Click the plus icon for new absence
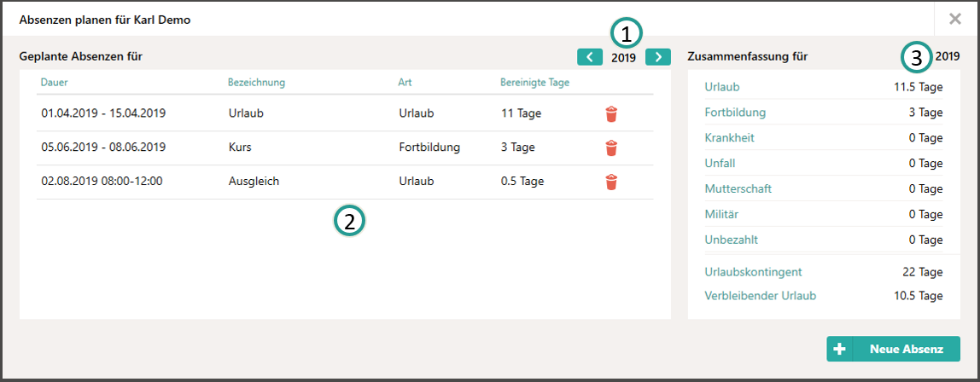The height and width of the screenshot is (382, 980). tap(839, 349)
